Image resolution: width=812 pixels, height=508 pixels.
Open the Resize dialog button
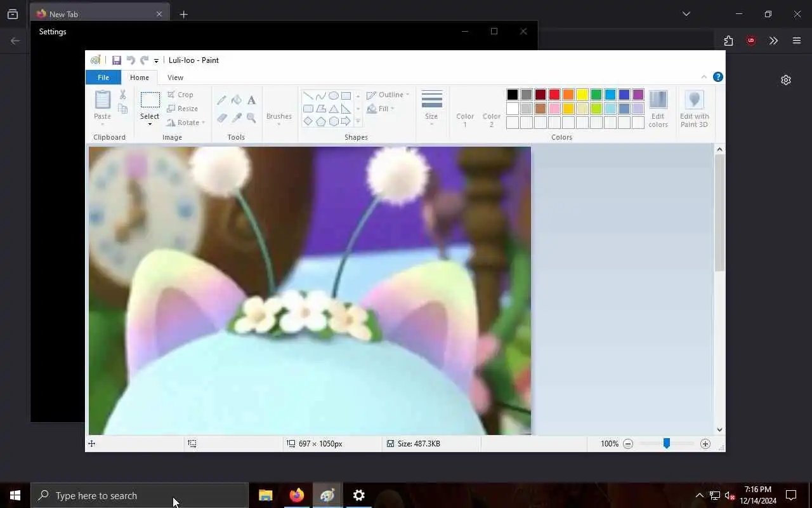coord(183,109)
